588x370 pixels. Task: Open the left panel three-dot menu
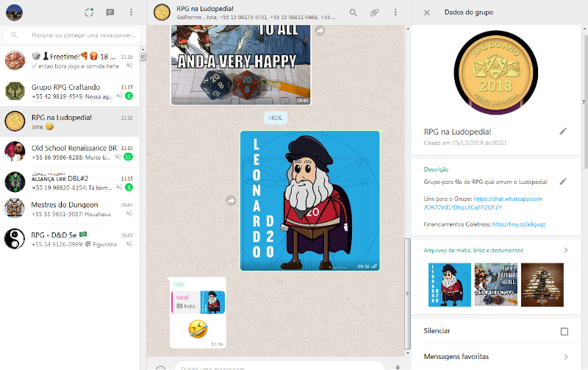pos(131,13)
